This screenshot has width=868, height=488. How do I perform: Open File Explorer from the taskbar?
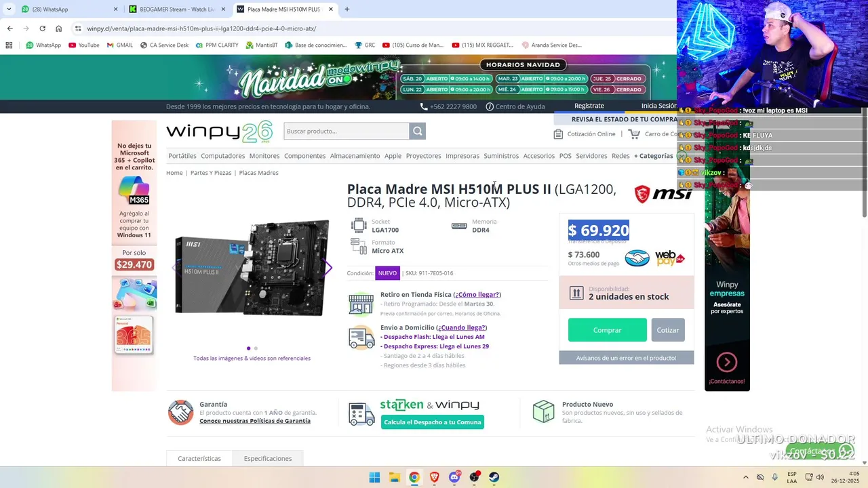click(x=394, y=477)
